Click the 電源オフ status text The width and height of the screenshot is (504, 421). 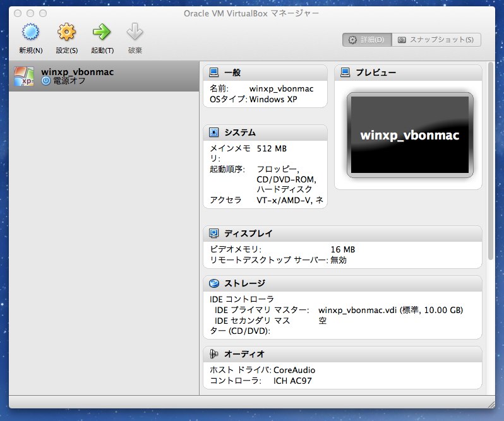tap(69, 81)
